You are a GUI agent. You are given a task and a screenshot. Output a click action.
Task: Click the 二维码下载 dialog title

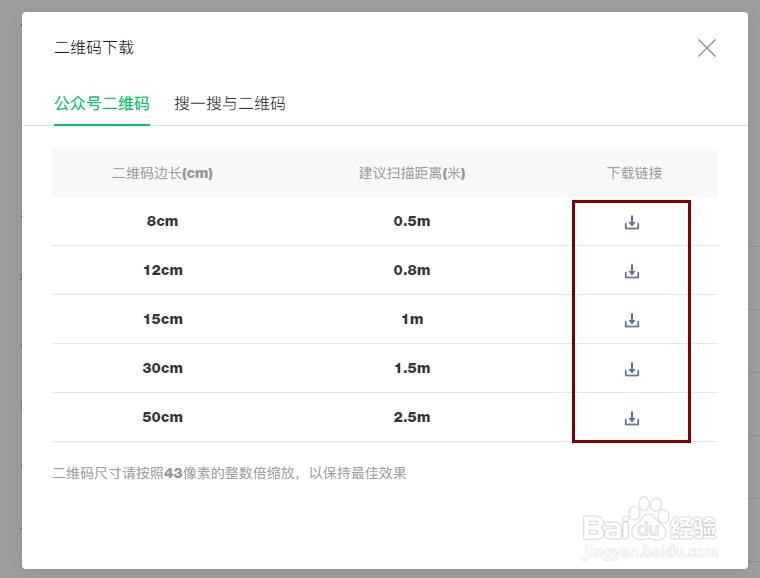coord(94,47)
